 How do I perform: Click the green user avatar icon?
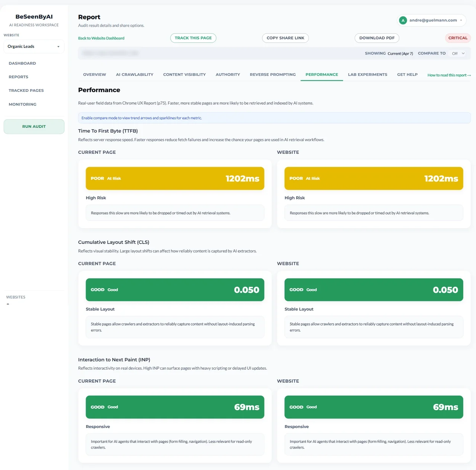tap(403, 20)
